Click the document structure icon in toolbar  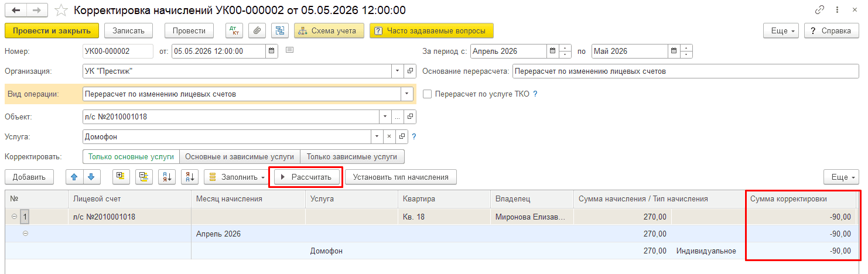coord(280,30)
